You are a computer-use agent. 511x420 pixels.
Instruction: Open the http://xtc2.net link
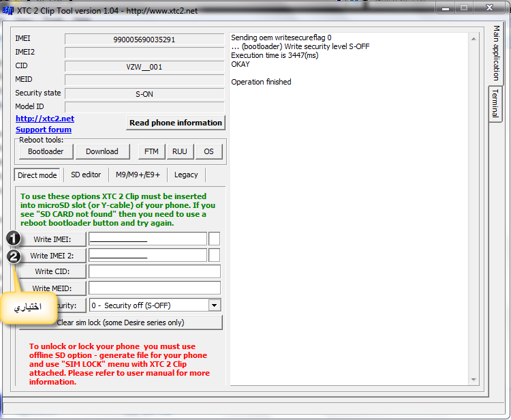[x=45, y=119]
